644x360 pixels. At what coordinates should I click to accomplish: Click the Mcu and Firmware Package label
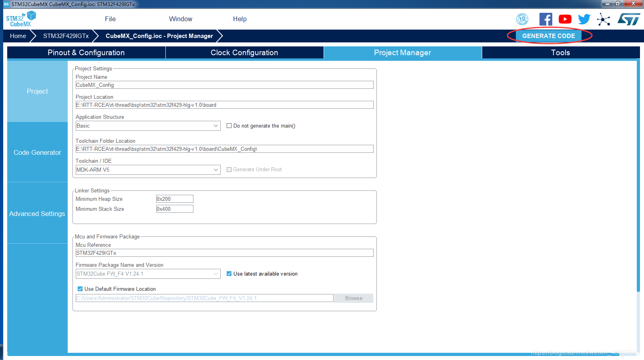click(107, 236)
